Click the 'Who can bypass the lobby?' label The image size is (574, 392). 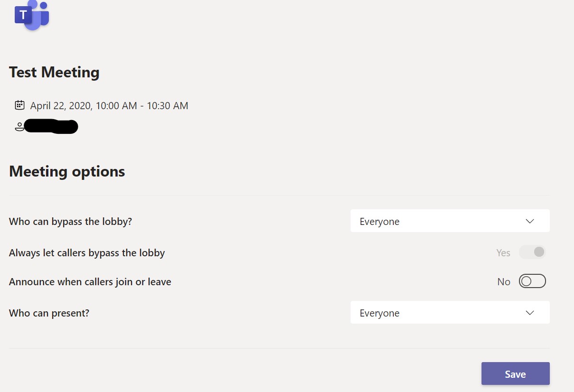coord(70,222)
